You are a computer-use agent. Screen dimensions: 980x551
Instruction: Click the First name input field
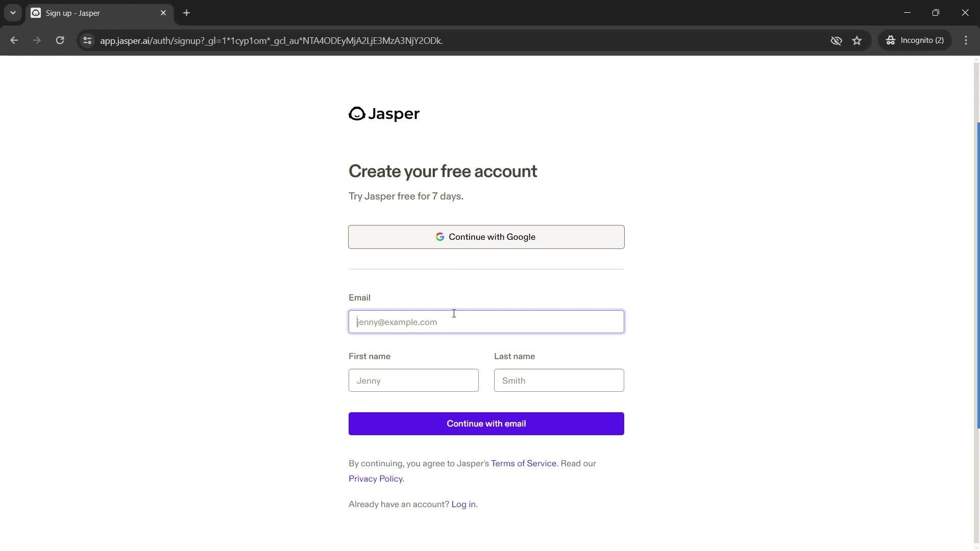(413, 380)
